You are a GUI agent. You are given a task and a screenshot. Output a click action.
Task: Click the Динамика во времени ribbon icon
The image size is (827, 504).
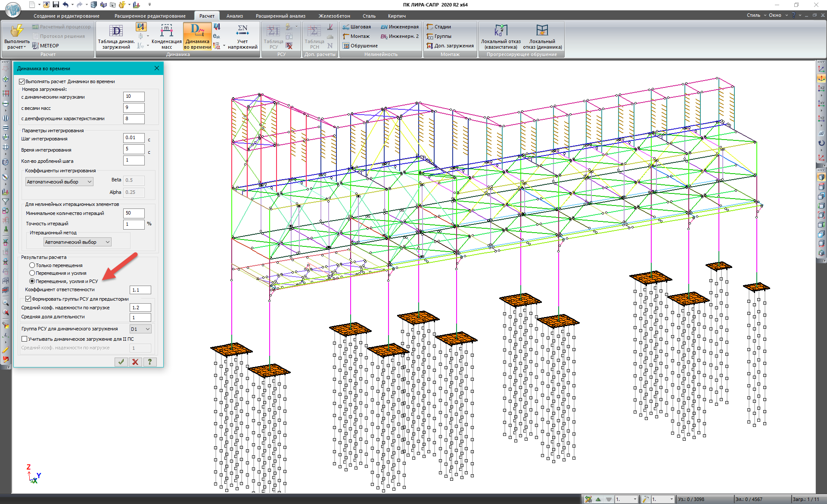pyautogui.click(x=197, y=36)
